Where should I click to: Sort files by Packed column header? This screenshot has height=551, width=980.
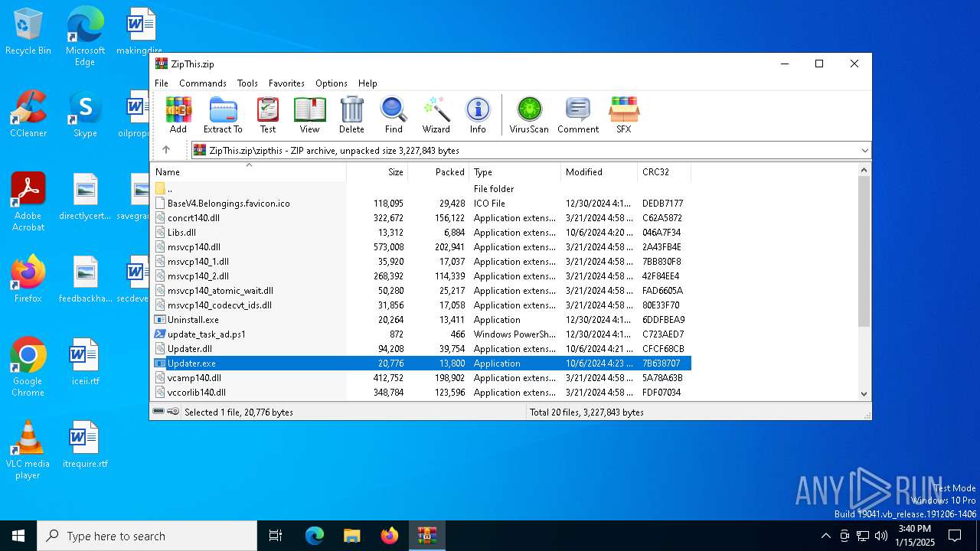coord(439,172)
